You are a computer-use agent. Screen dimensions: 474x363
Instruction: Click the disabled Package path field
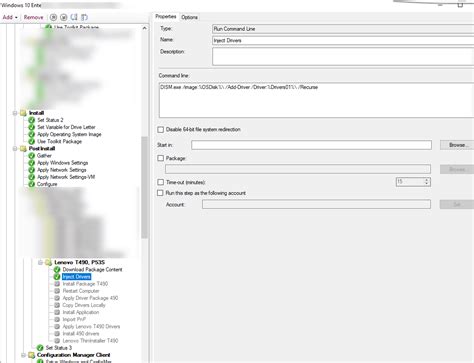tap(298, 169)
